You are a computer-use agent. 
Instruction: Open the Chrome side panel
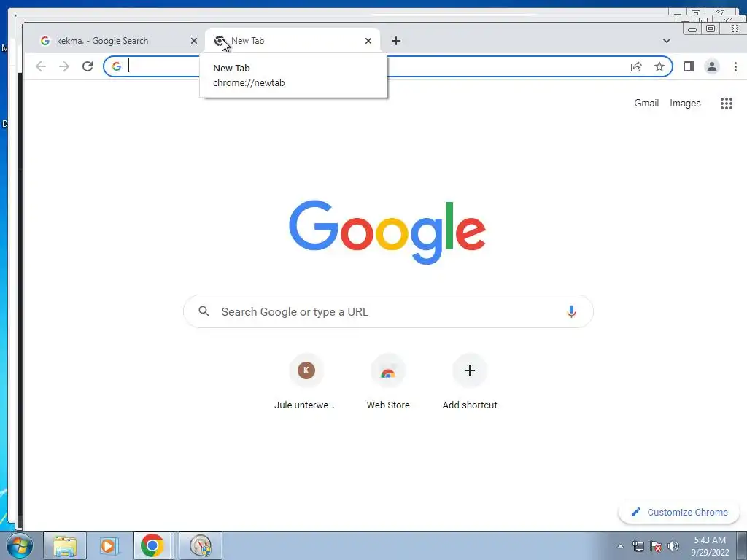coord(689,66)
